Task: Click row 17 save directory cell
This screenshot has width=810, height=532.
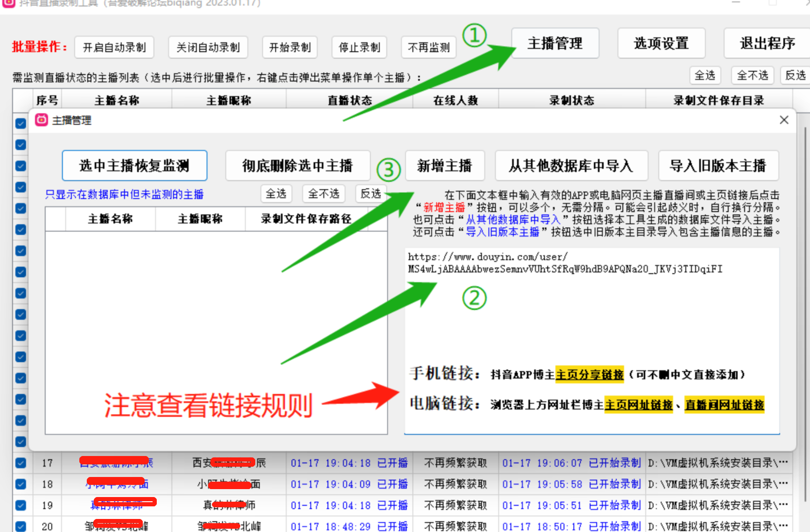Action: pos(719,463)
